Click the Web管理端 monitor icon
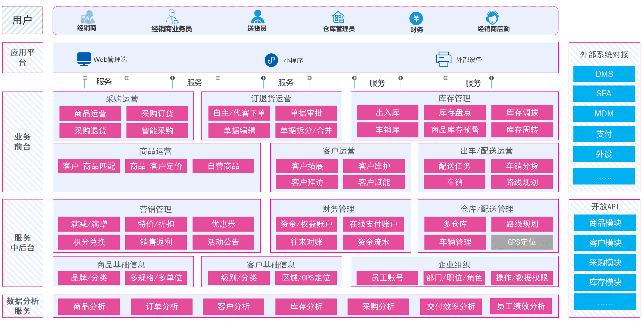The height and width of the screenshot is (321, 644). (84, 59)
